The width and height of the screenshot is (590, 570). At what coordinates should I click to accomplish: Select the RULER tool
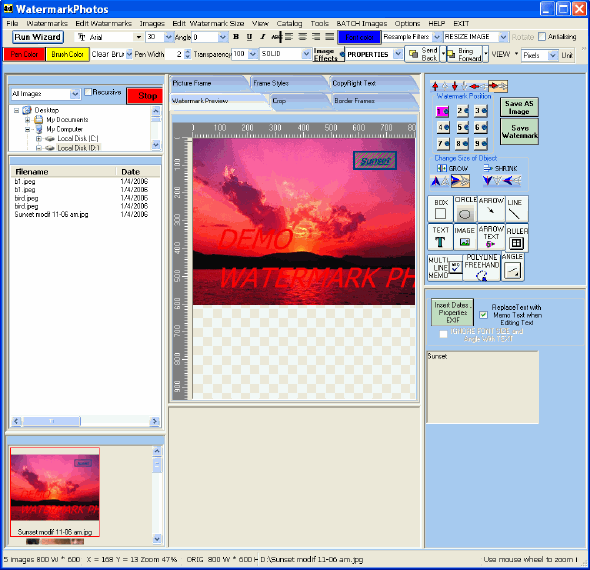pyautogui.click(x=517, y=238)
